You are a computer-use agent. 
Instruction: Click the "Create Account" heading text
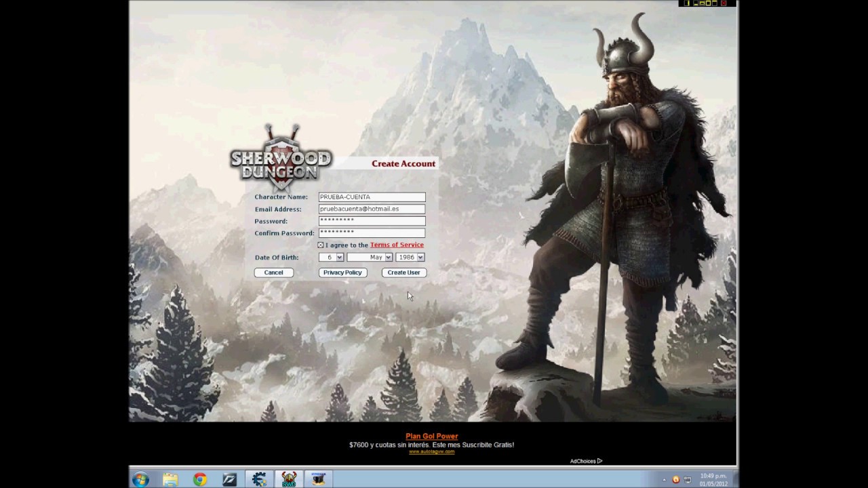pyautogui.click(x=403, y=163)
